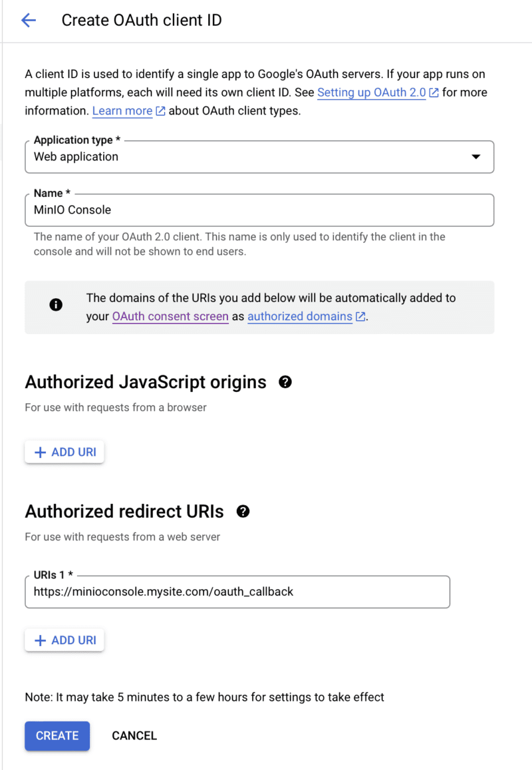
Task: Click external-link icon beside Setting up OAuth 2.0
Action: [x=434, y=93]
